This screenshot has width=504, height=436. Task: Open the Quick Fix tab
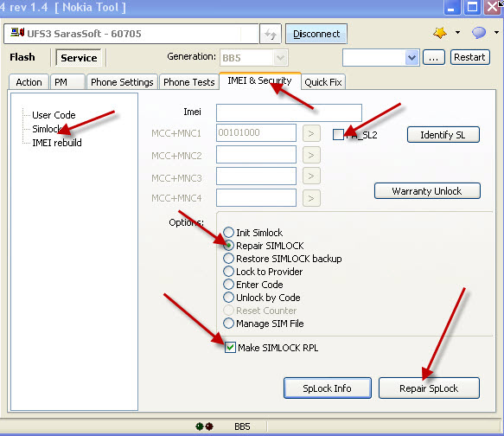pos(323,82)
